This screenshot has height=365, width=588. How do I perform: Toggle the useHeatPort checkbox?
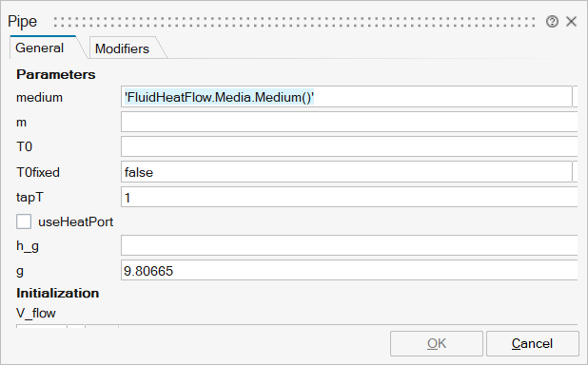[24, 221]
